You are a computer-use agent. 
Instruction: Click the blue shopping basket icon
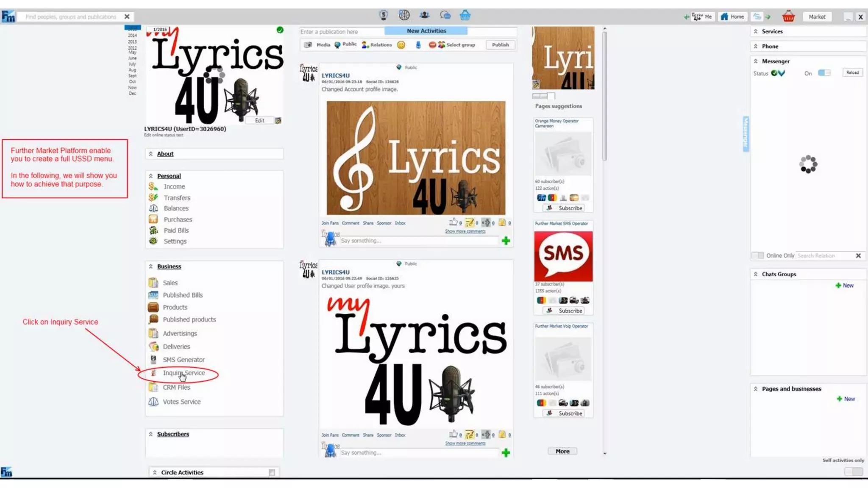(465, 16)
